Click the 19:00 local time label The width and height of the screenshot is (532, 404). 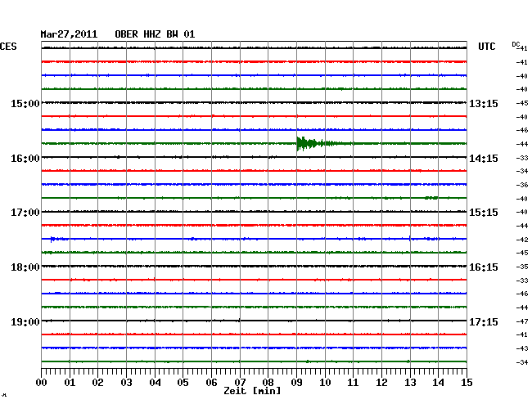(x=25, y=321)
